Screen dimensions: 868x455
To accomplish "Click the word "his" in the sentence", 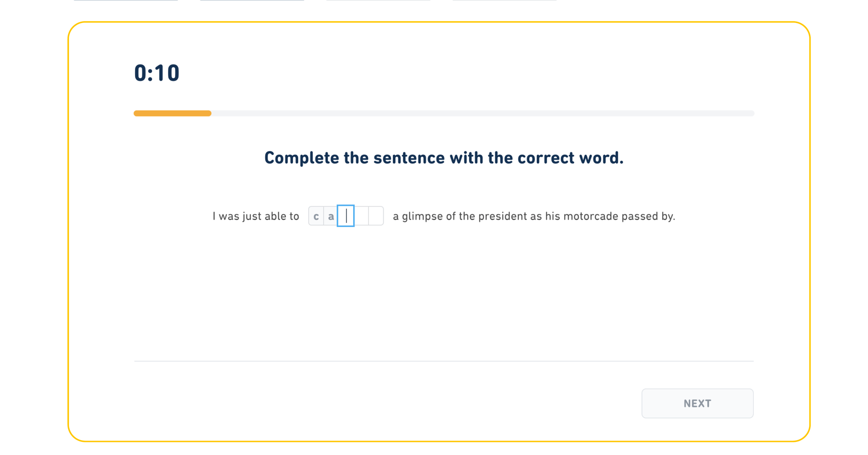I will click(552, 216).
